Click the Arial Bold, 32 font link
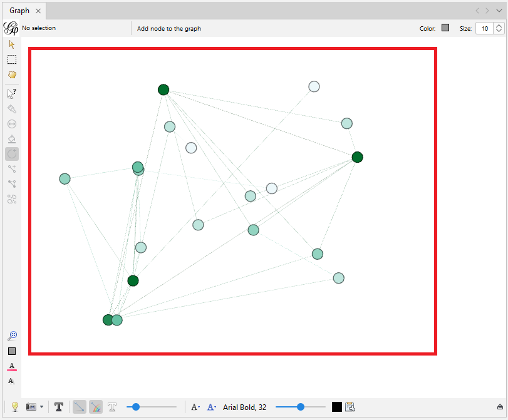Viewport: 508px width, 420px height. coord(244,407)
